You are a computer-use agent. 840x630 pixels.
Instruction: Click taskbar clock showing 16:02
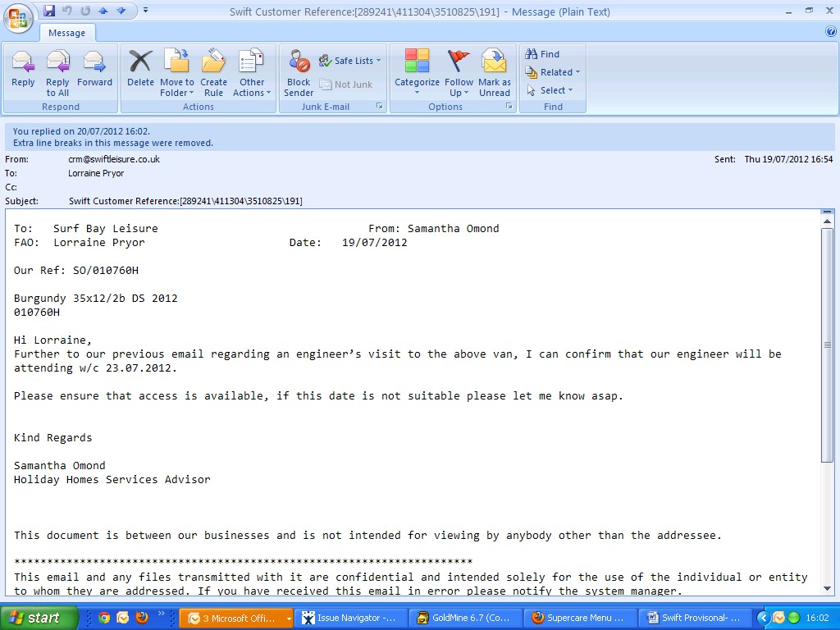click(x=818, y=618)
